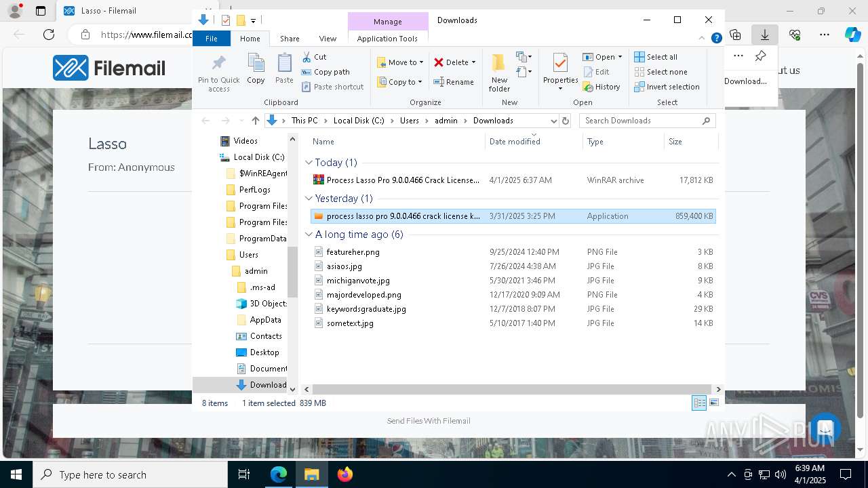Switch to the Details view layout icon

point(699,403)
